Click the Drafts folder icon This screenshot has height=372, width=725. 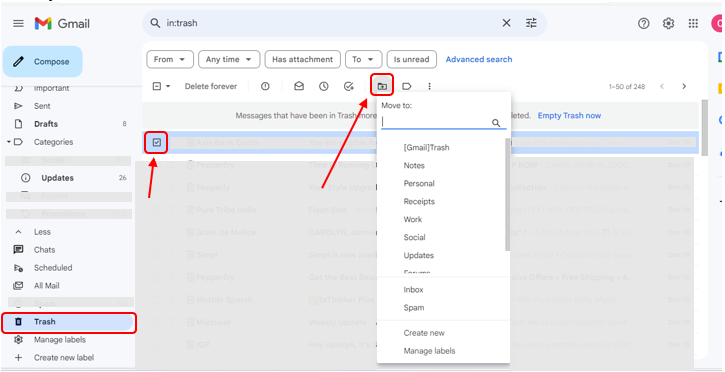coord(18,124)
